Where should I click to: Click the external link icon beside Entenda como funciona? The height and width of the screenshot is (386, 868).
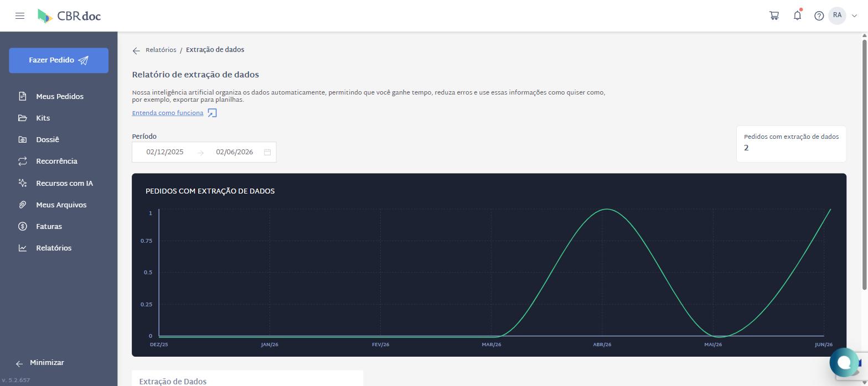[212, 113]
